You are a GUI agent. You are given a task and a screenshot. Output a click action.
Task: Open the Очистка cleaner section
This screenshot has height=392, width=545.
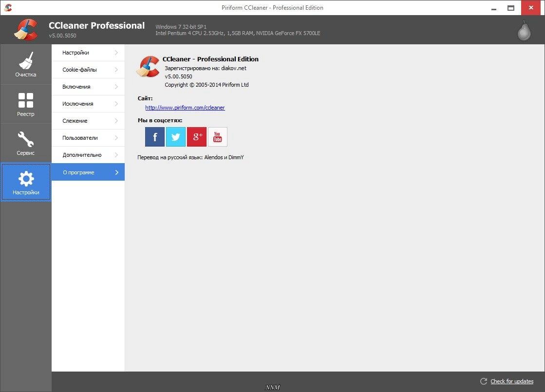click(26, 64)
